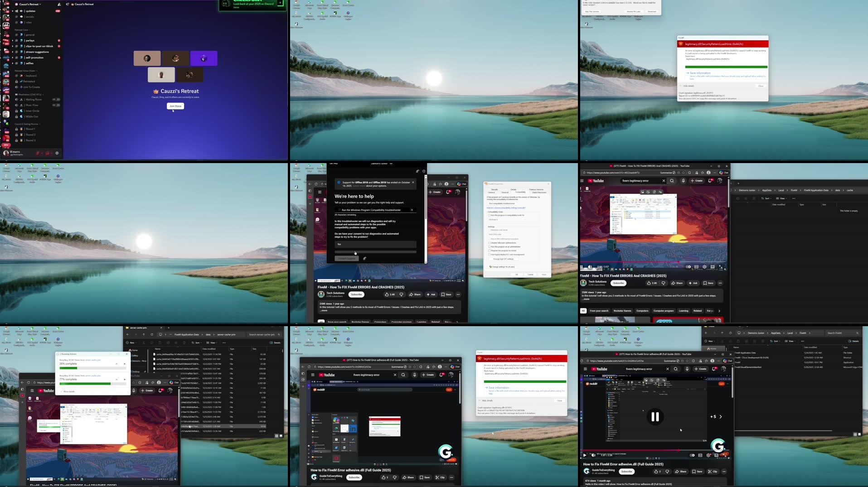Enable Run this program as an administrator
Image resolution: width=868 pixels, height=487 pixels.
click(489, 246)
